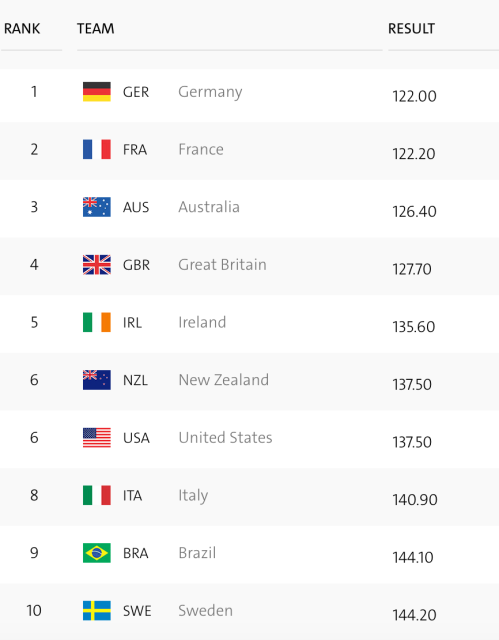499x640 pixels.
Task: Click the France flag icon
Action: [x=97, y=149]
